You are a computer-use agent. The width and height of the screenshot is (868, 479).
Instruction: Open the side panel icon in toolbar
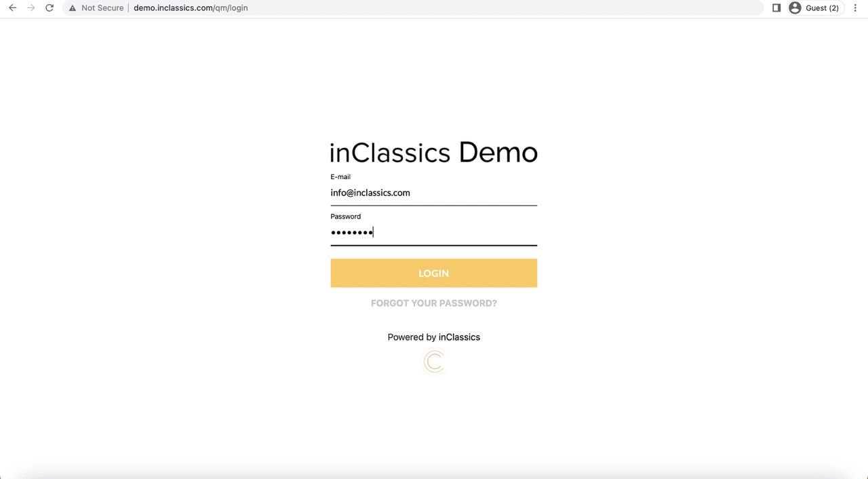776,8
